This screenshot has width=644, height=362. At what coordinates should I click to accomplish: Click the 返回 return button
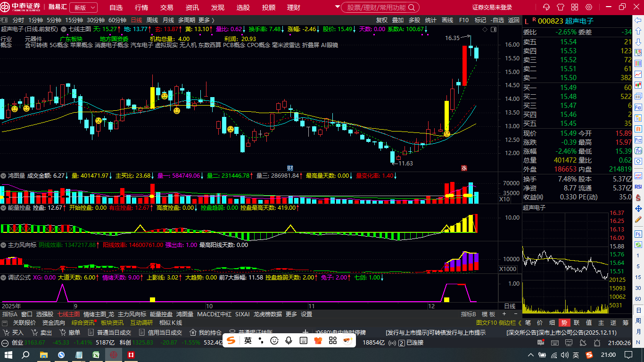(x=513, y=20)
